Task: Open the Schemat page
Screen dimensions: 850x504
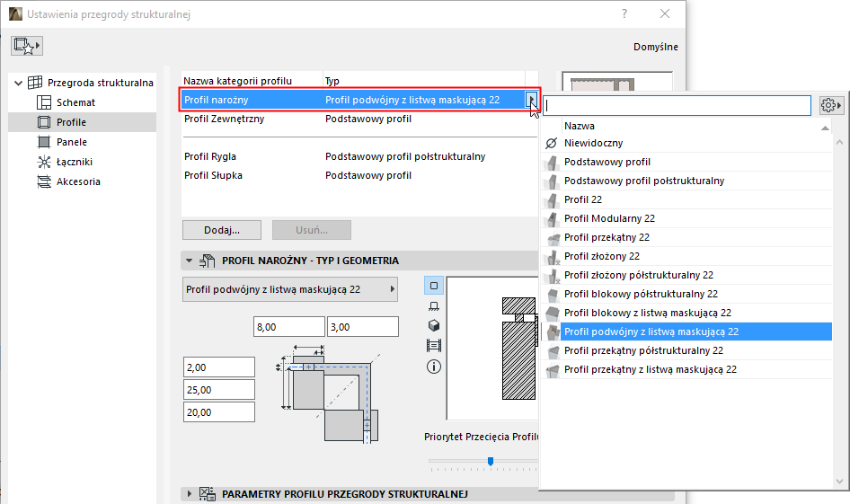Action: [x=75, y=102]
